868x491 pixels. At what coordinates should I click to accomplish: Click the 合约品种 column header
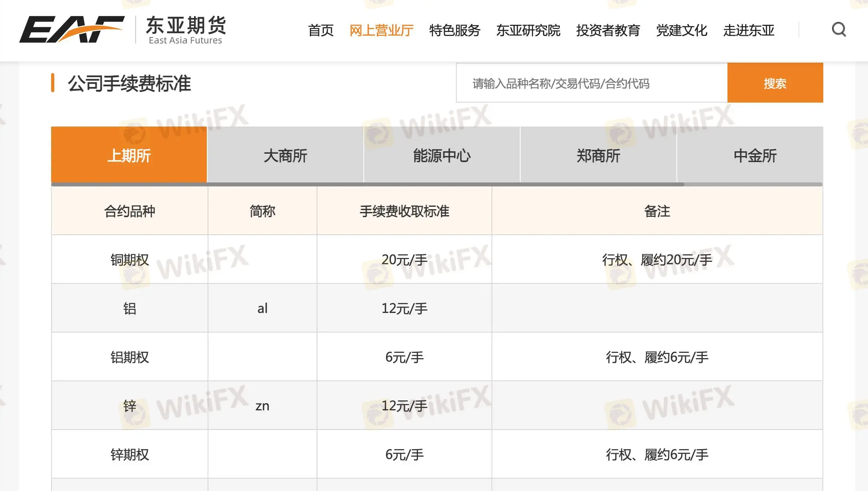point(129,211)
